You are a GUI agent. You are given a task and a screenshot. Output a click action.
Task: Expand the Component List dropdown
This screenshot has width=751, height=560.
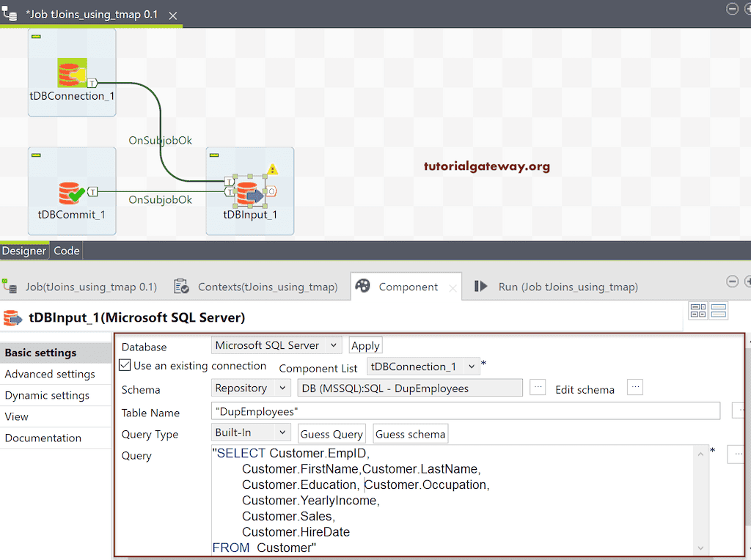tap(423, 366)
